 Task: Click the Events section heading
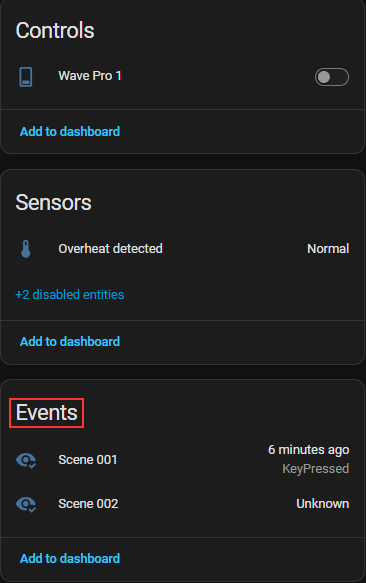tap(46, 413)
